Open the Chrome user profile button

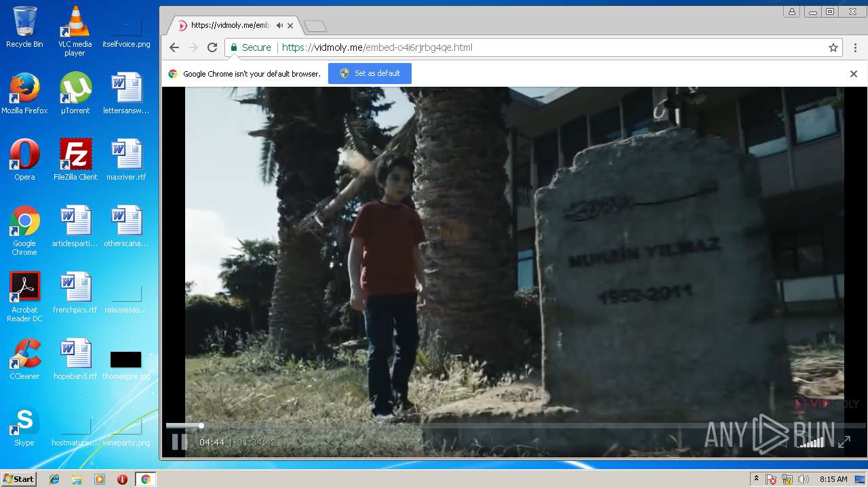(x=792, y=12)
